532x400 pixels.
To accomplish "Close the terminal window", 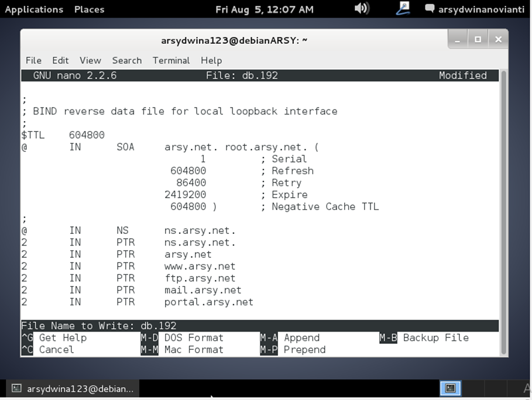I will (498, 40).
